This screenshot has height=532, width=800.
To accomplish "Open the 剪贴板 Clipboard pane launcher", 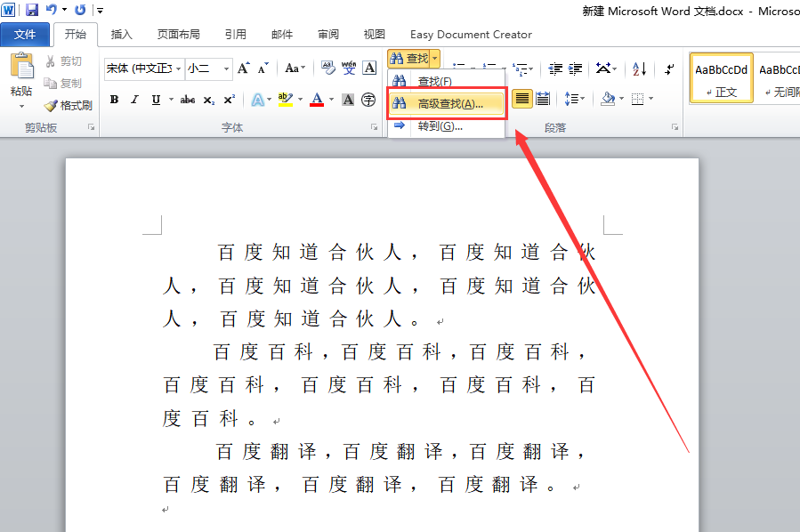I will coord(92,127).
